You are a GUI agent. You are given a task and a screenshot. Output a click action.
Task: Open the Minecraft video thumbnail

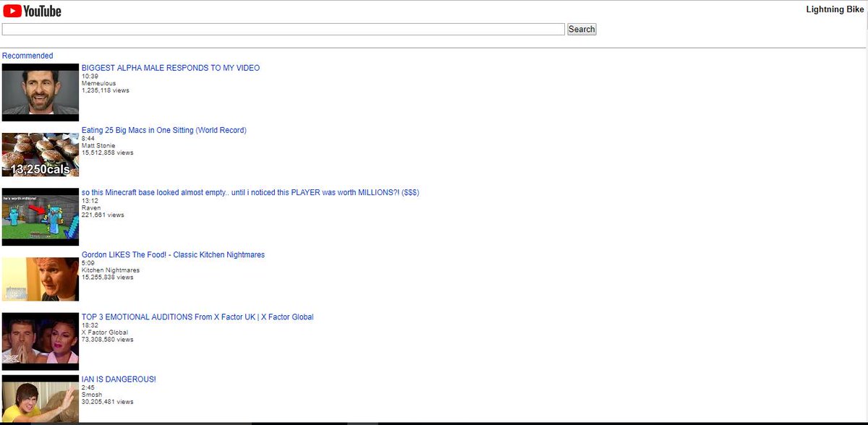(40, 217)
